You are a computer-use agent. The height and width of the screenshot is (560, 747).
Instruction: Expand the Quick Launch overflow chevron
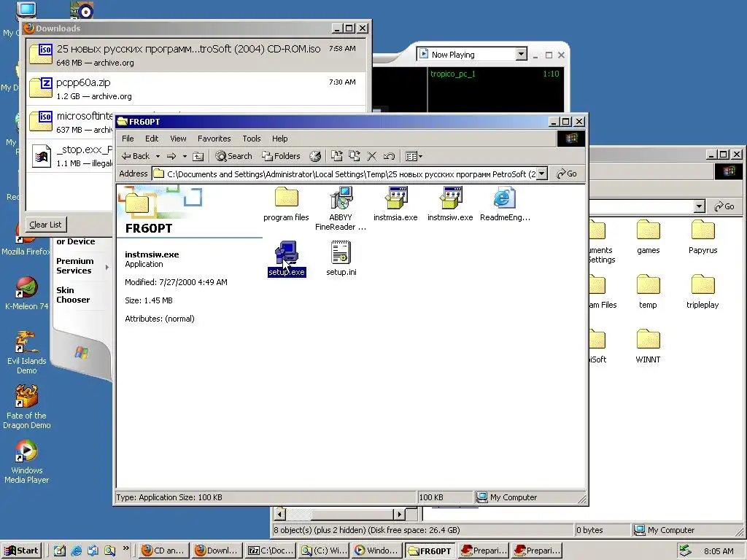coord(126,548)
